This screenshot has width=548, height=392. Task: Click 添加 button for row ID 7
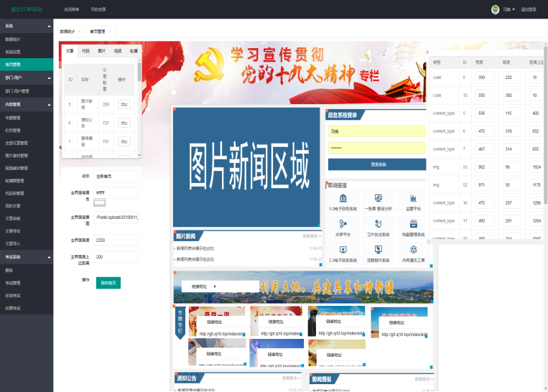124,141
